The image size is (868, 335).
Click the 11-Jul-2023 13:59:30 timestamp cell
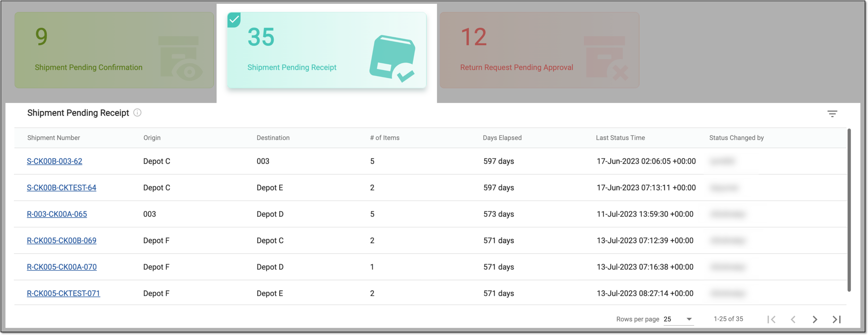(645, 214)
